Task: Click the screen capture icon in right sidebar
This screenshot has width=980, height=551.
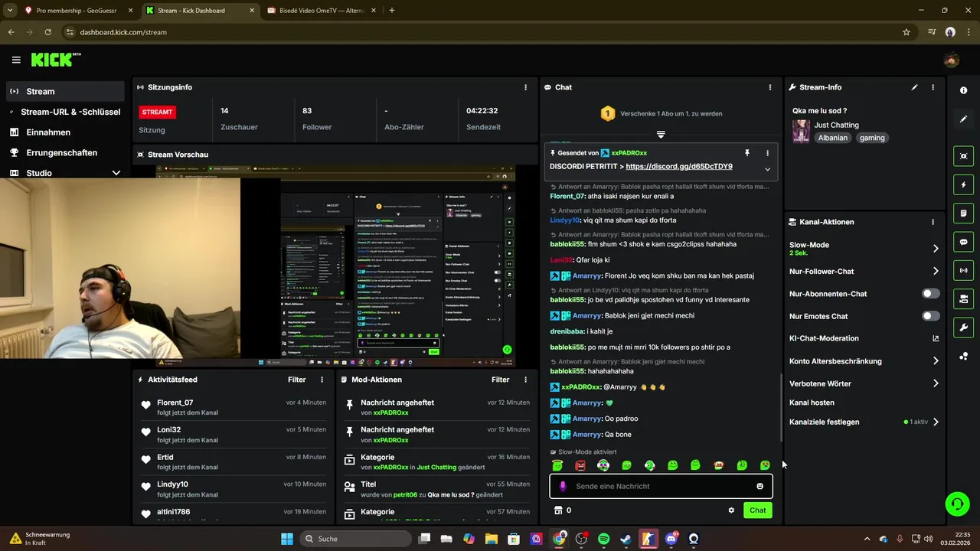Action: (963, 156)
